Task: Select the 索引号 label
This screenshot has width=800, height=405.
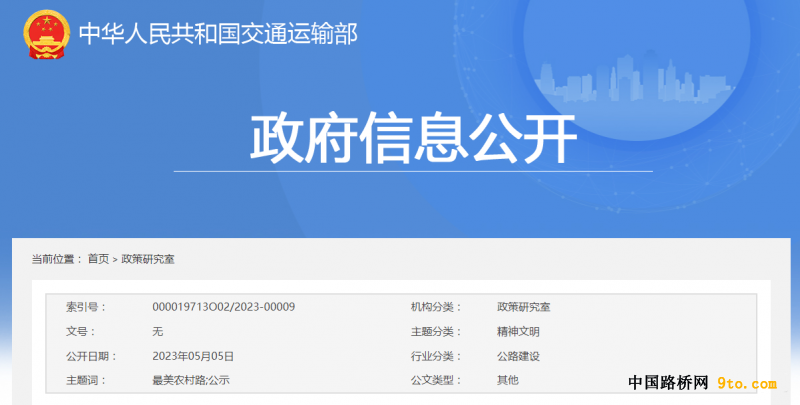Action: [x=86, y=307]
